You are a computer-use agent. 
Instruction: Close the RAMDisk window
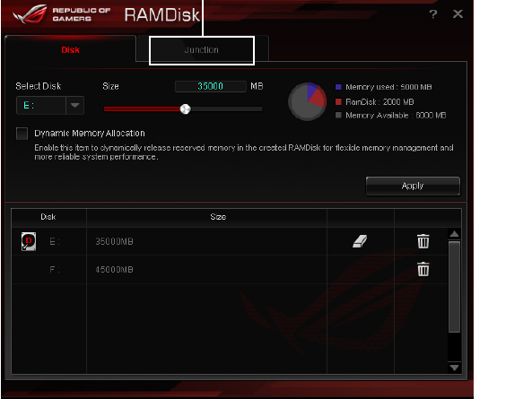[458, 14]
